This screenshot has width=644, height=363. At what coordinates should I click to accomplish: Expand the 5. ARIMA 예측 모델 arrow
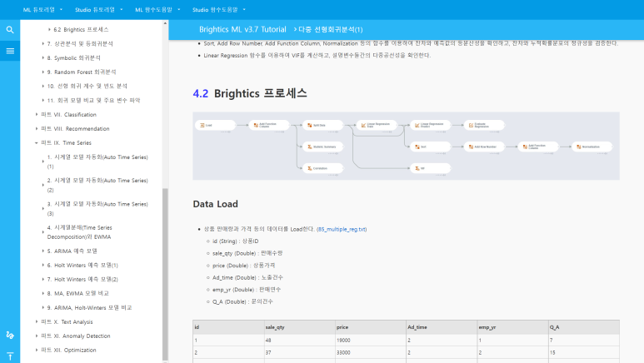click(42, 251)
